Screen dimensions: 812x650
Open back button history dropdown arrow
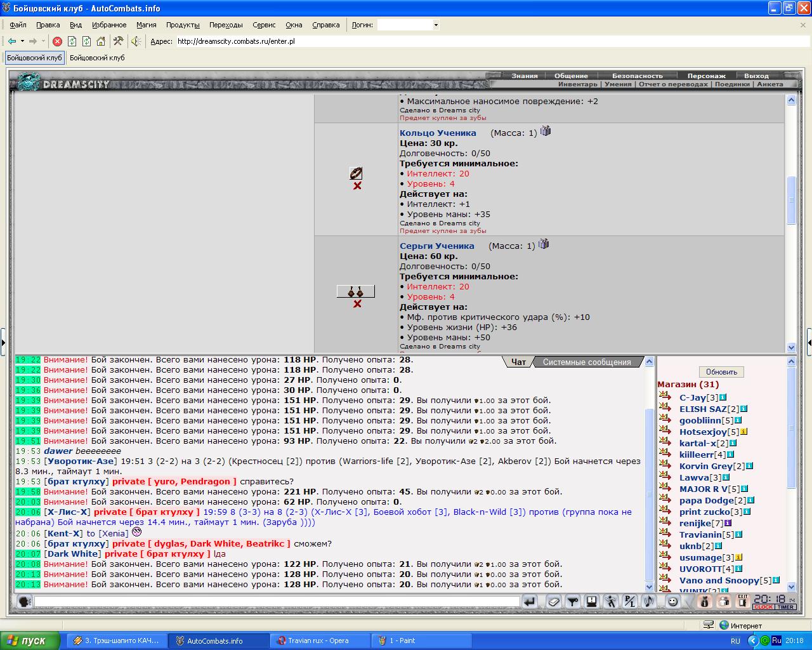22,41
